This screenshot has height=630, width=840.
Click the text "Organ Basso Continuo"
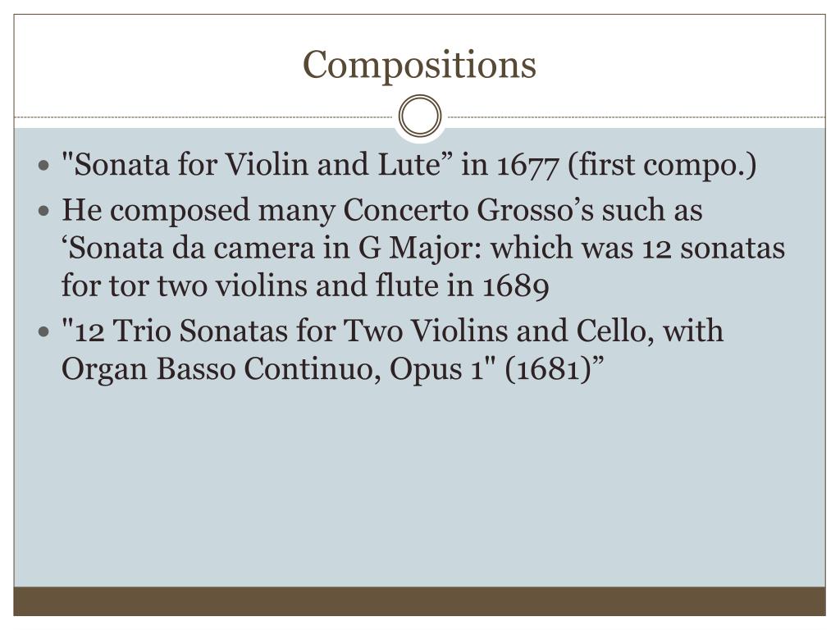pyautogui.click(x=221, y=369)
